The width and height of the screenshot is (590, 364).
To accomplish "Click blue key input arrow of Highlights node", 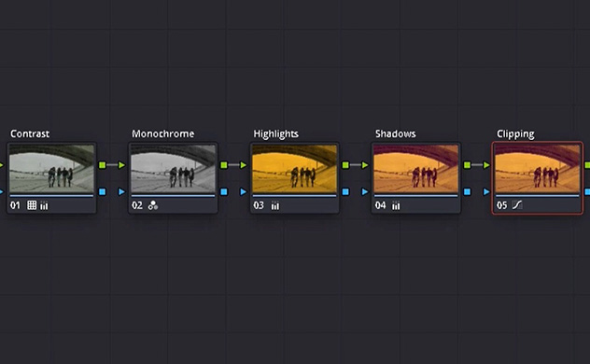I will [243, 191].
